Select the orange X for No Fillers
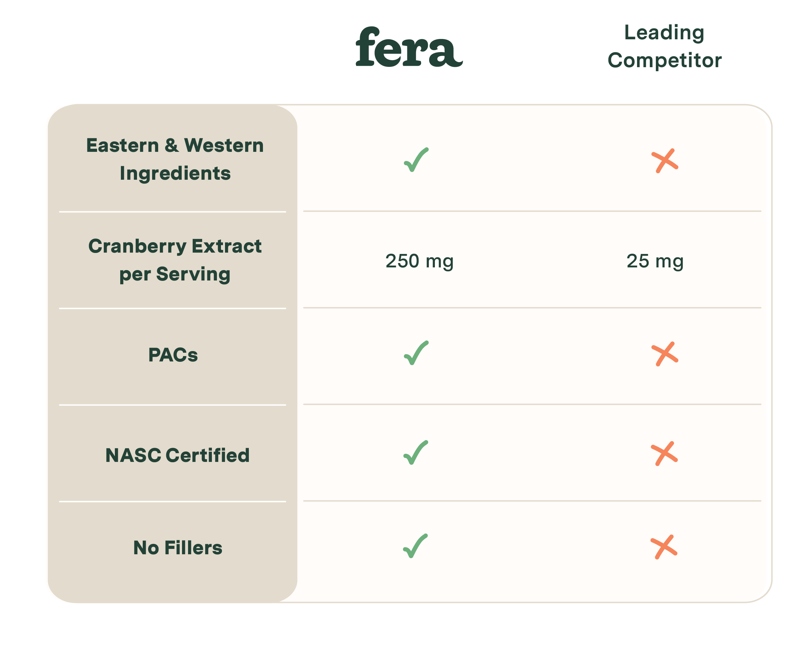The width and height of the screenshot is (812, 648). pos(664,547)
